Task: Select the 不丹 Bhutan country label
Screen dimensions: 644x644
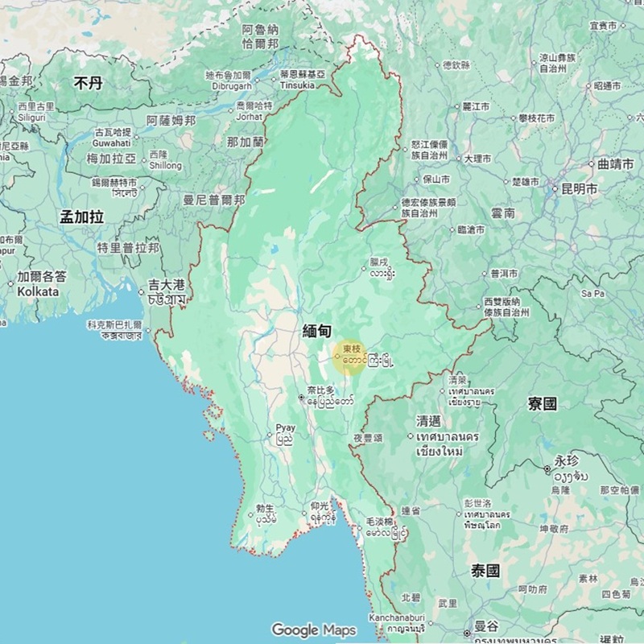Action: [x=89, y=84]
